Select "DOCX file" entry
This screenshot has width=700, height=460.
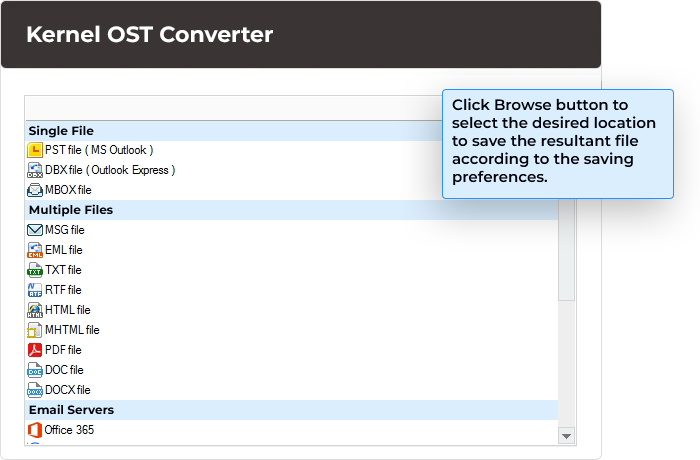click(x=292, y=390)
